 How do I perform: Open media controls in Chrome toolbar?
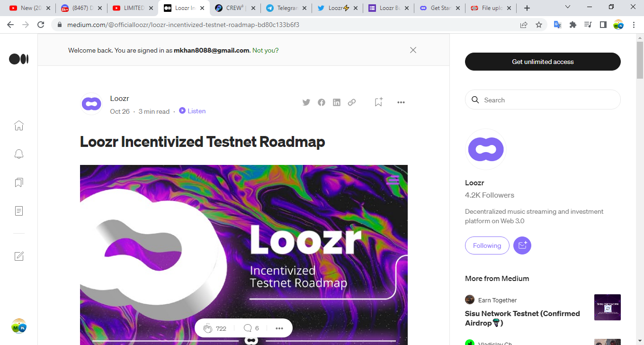(588, 25)
